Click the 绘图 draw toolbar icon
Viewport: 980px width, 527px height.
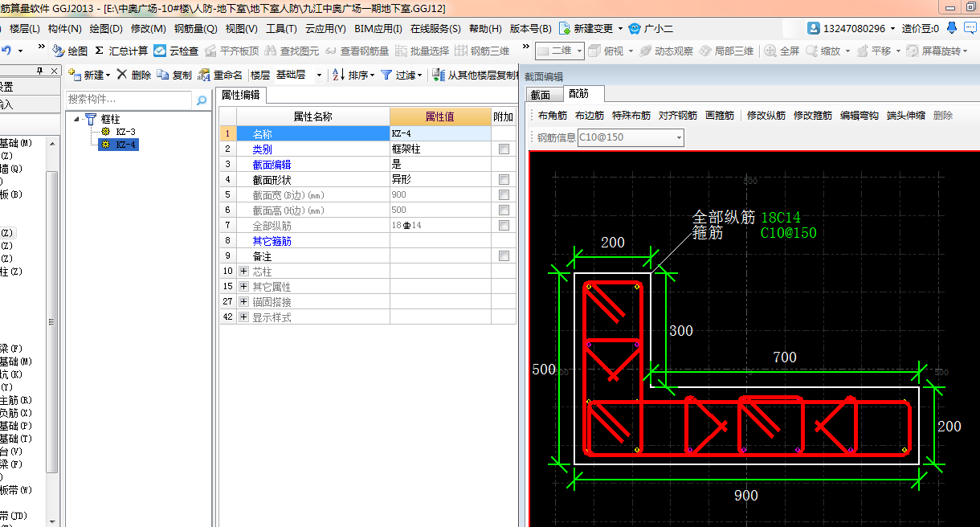[59, 51]
